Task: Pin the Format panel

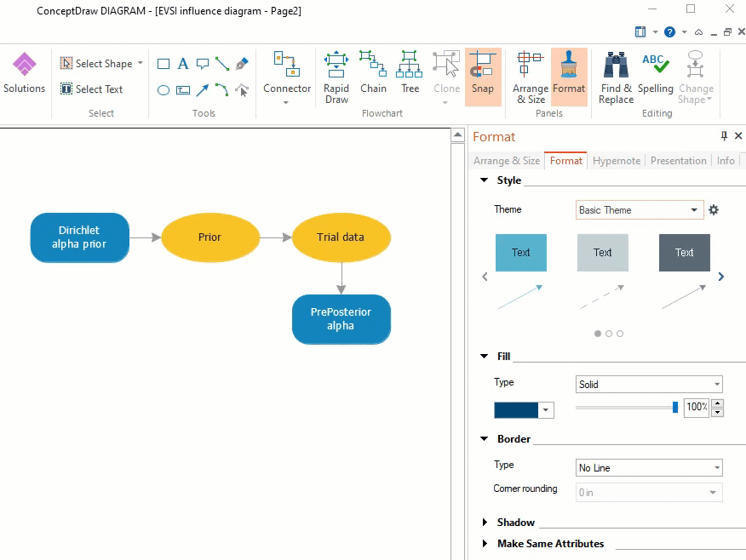Action: pyautogui.click(x=724, y=136)
